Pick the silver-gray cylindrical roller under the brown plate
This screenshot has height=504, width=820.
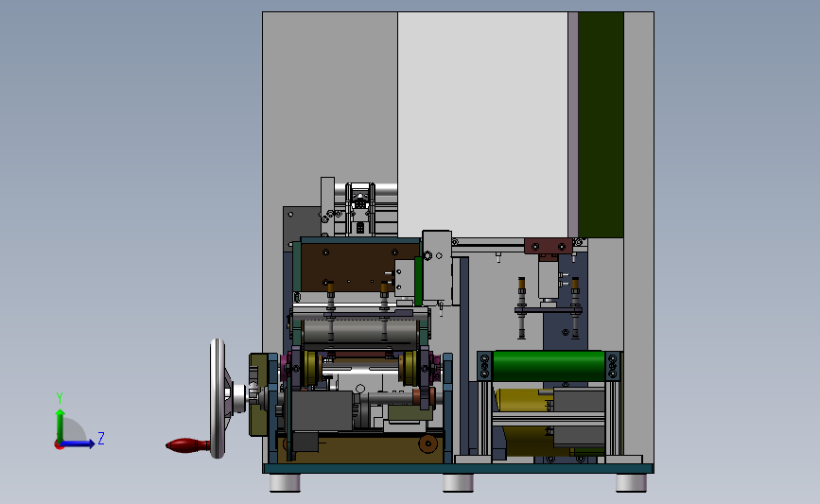pos(360,330)
